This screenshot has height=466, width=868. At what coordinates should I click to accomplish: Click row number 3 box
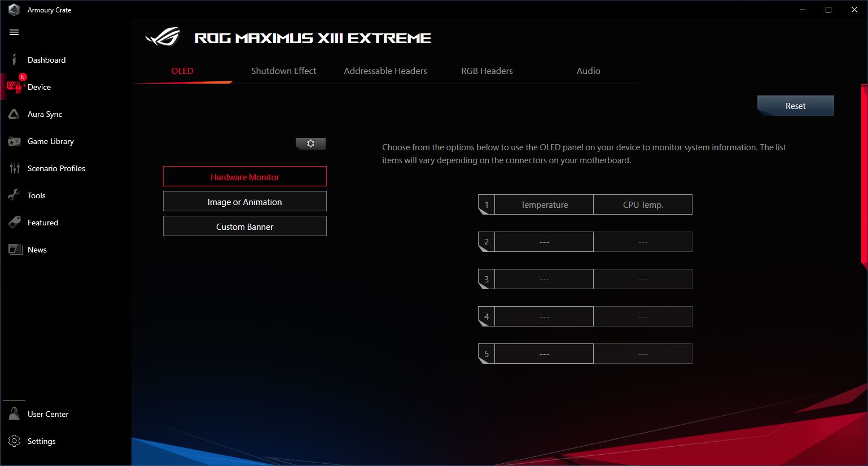click(486, 279)
